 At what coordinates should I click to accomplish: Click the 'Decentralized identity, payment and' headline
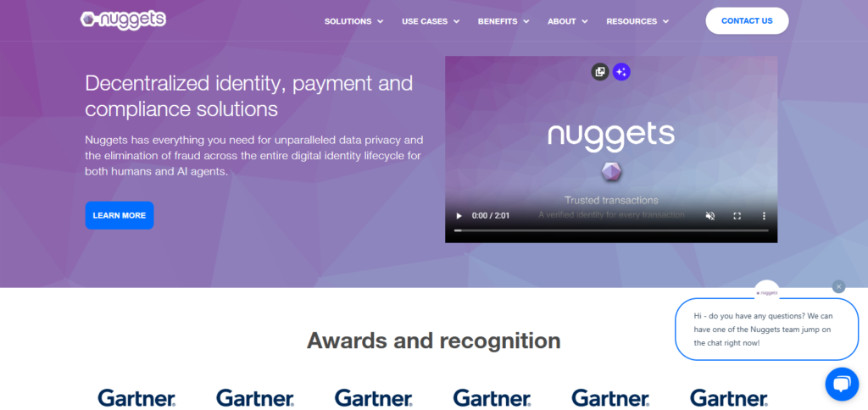(x=249, y=84)
